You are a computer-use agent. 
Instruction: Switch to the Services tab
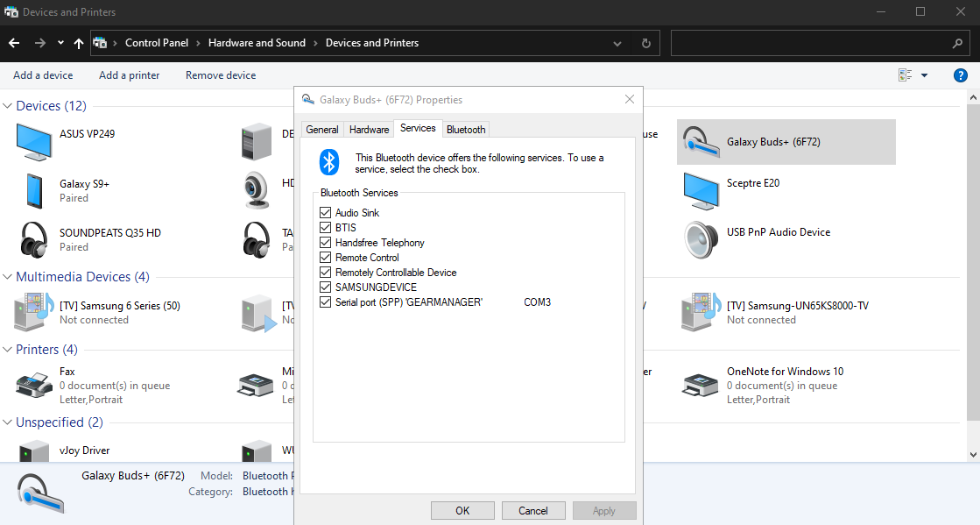click(418, 128)
